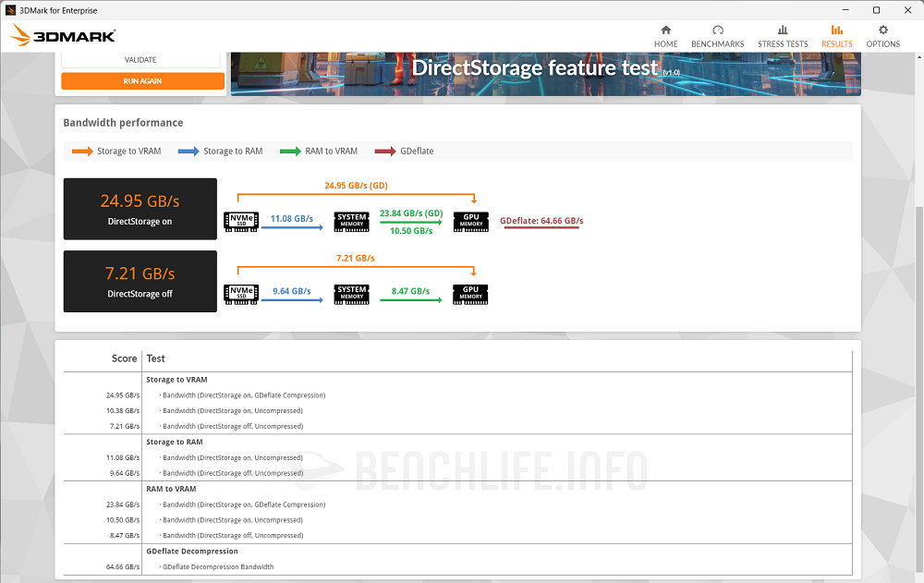Click the 3DMark logo

(x=63, y=35)
